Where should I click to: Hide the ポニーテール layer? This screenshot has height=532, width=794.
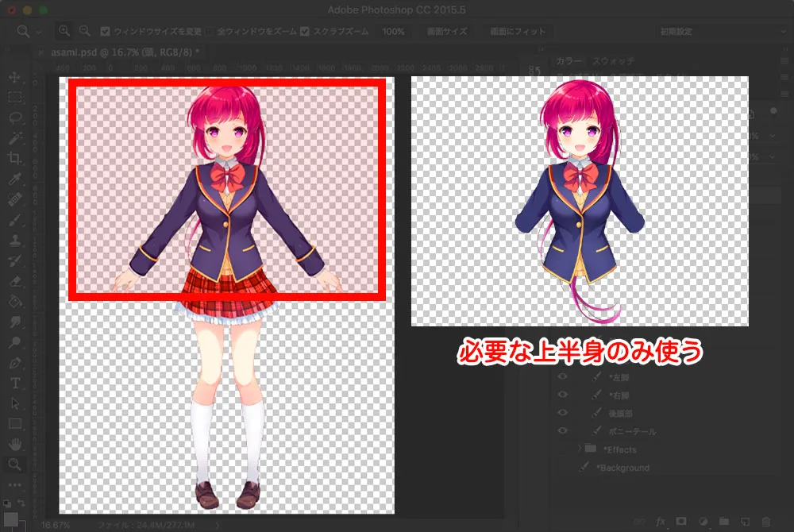click(563, 431)
